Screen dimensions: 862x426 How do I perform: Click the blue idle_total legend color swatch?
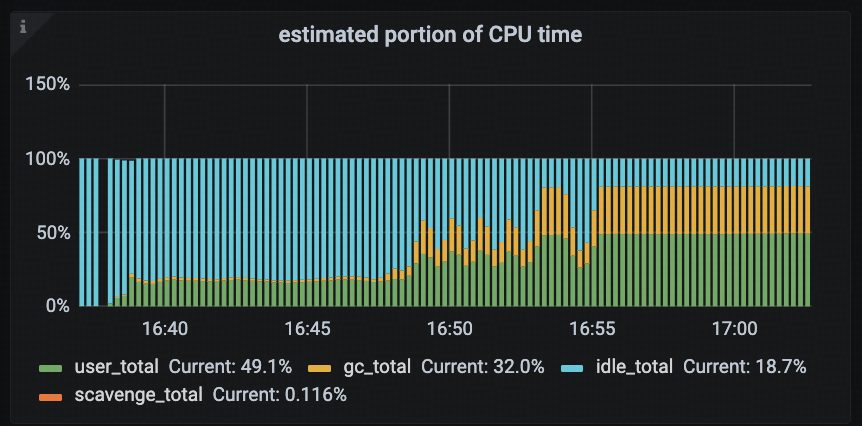[574, 367]
